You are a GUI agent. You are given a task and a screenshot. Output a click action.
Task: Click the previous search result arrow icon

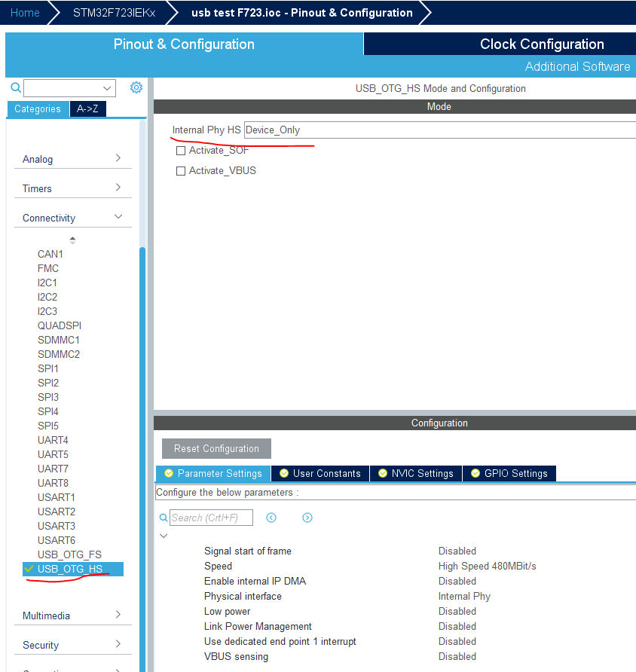(271, 518)
